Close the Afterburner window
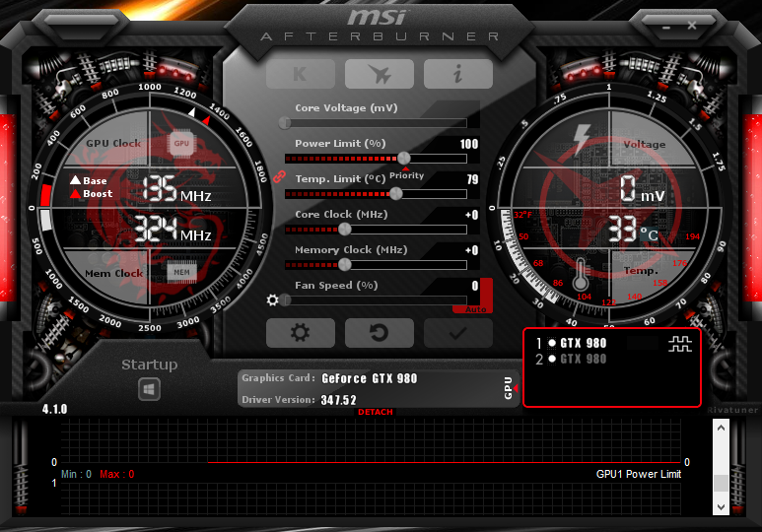Screen dimensions: 762x532 (x=692, y=26)
